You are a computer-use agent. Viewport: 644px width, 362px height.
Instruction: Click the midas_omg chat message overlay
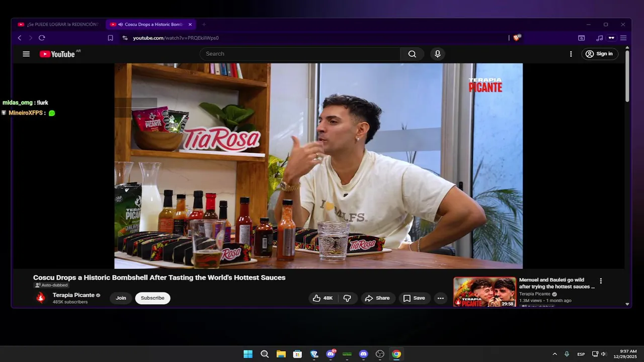(25, 103)
